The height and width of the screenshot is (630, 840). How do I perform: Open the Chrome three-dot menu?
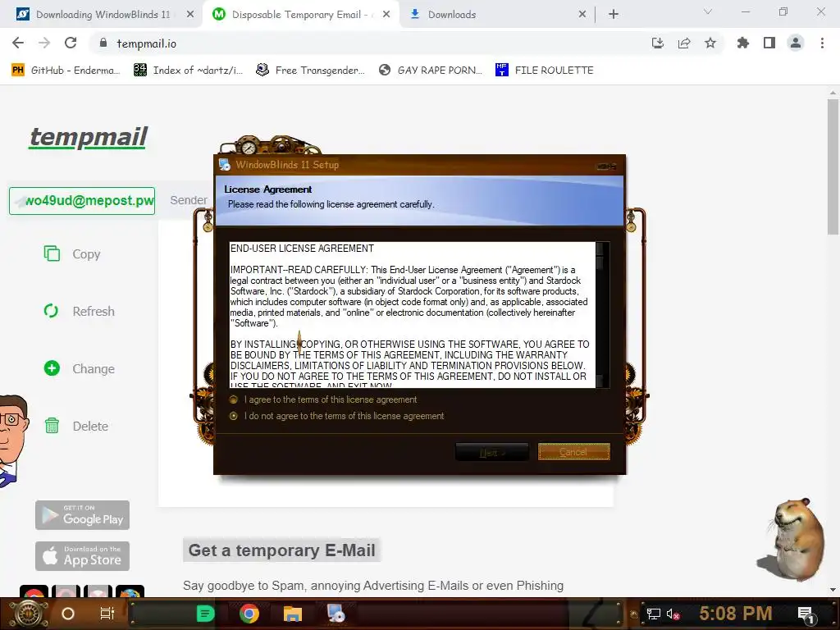click(822, 43)
